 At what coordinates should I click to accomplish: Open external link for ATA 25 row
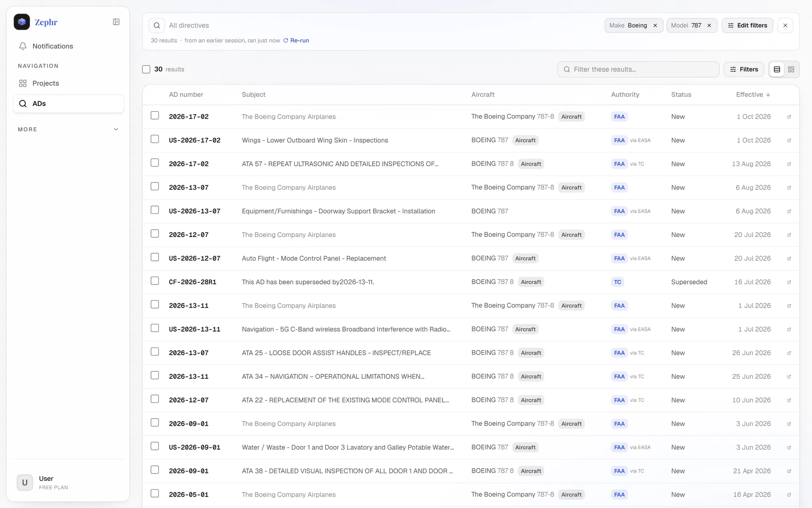[x=789, y=353]
